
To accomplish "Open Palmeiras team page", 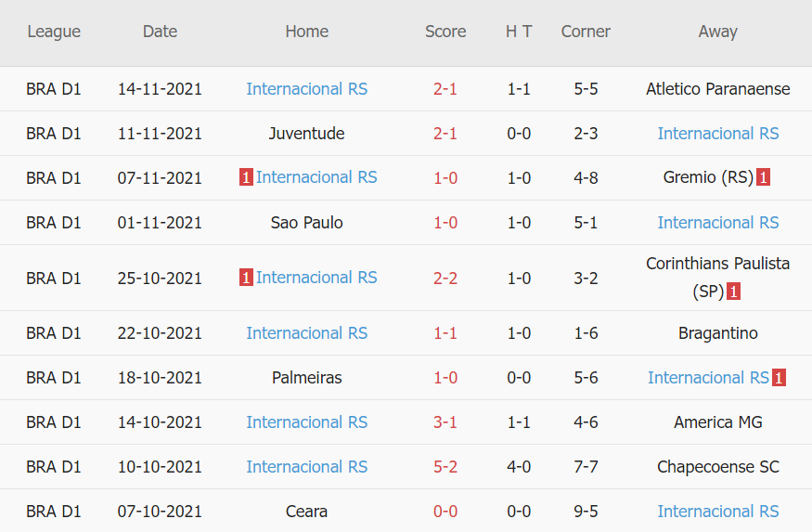I will tap(306, 378).
